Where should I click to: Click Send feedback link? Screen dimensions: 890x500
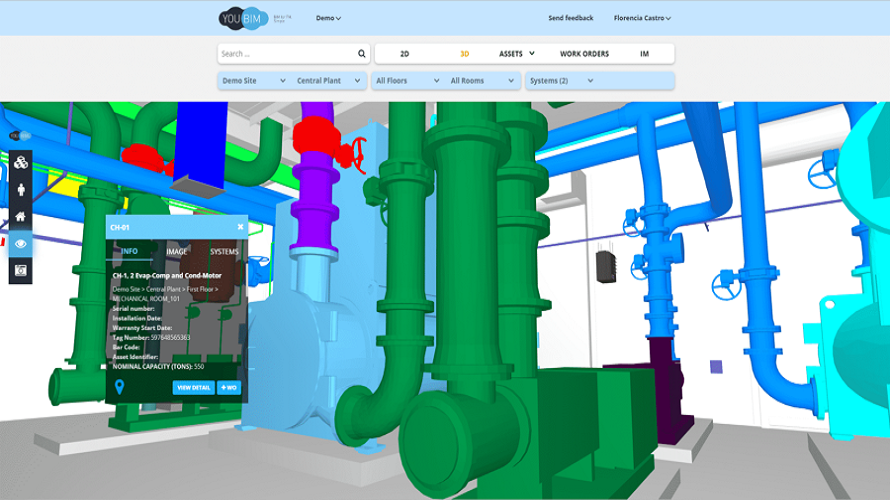coord(571,18)
